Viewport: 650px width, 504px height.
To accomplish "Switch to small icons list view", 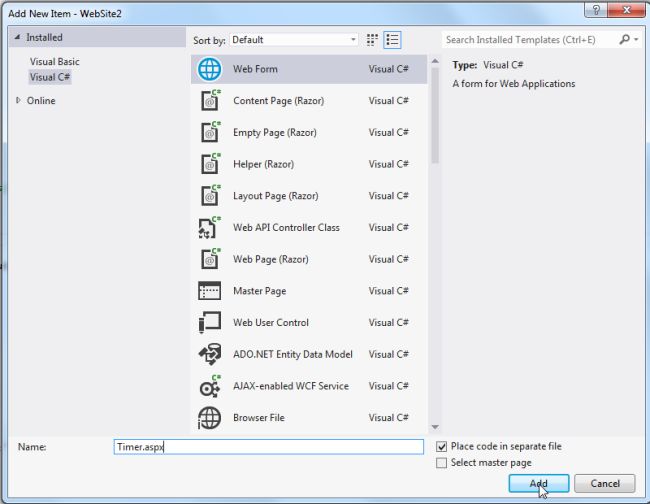I will click(x=392, y=40).
